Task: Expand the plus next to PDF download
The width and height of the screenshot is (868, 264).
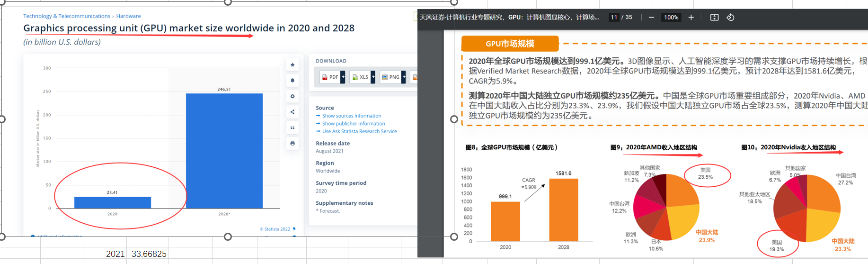Action: point(343,77)
